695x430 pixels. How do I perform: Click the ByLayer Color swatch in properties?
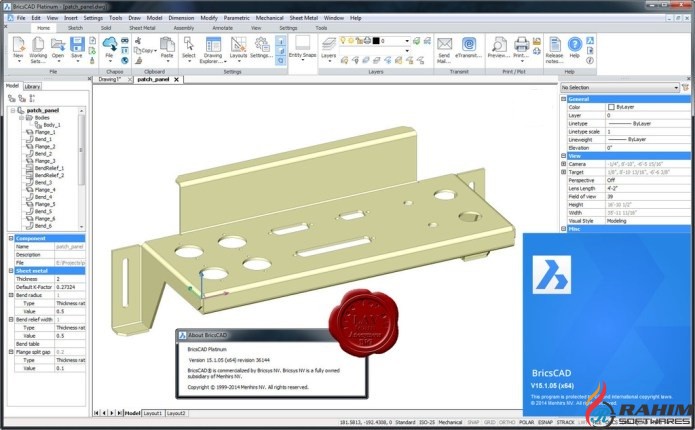pos(611,107)
